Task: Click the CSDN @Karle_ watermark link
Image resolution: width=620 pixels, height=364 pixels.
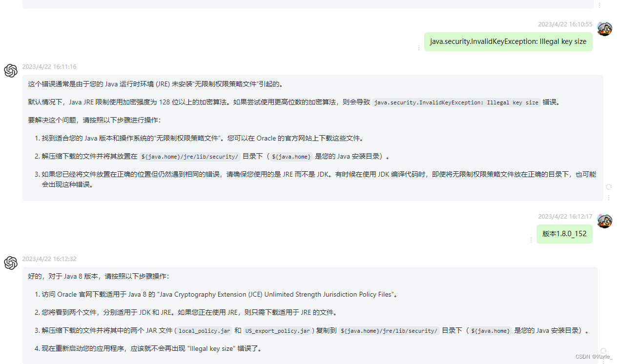Action: (593, 357)
